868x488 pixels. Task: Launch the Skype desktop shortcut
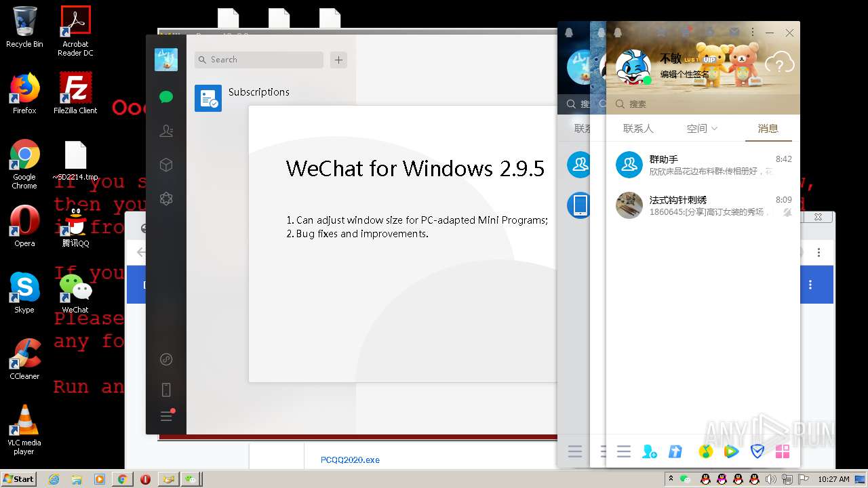24,293
